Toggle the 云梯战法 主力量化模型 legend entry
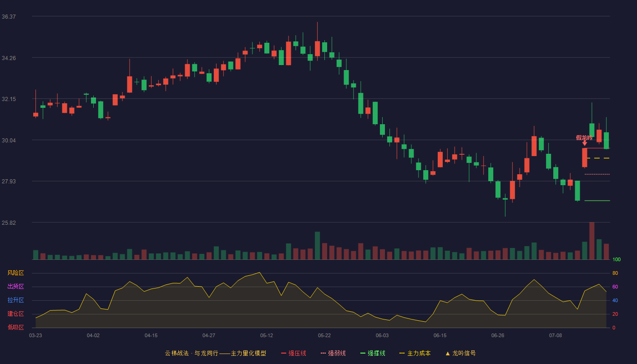Image resolution: width=637 pixels, height=364 pixels. 215,353
